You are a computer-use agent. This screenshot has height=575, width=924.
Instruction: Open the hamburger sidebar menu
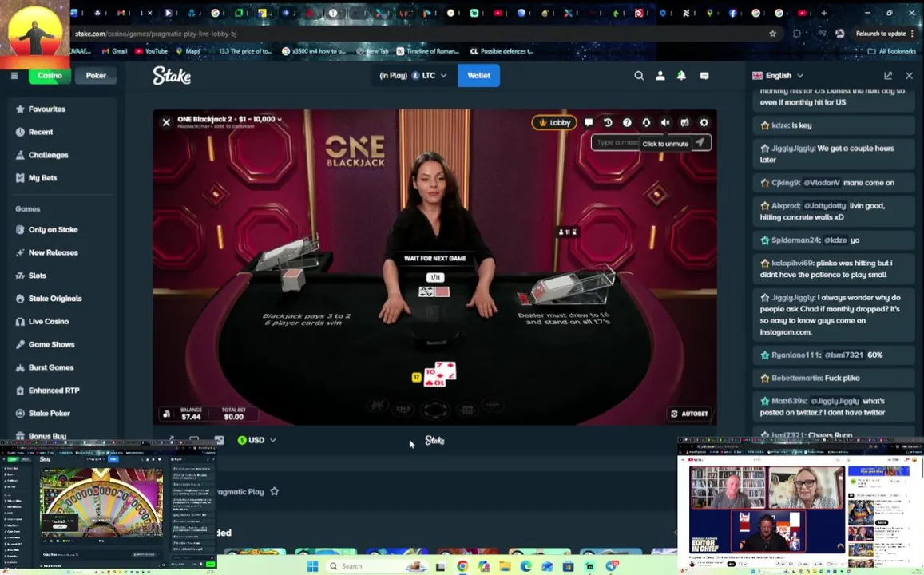[x=14, y=75]
